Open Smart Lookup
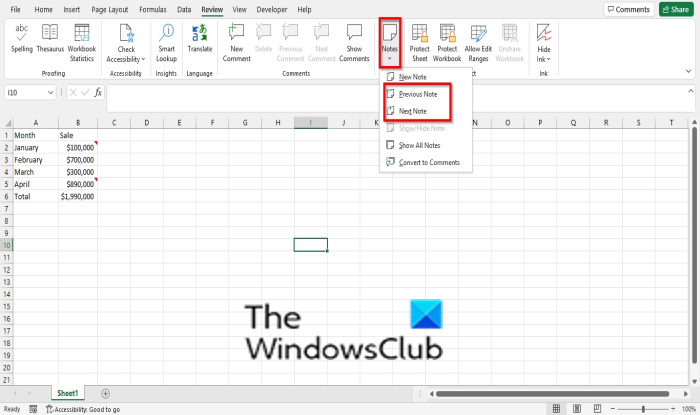 pos(167,43)
